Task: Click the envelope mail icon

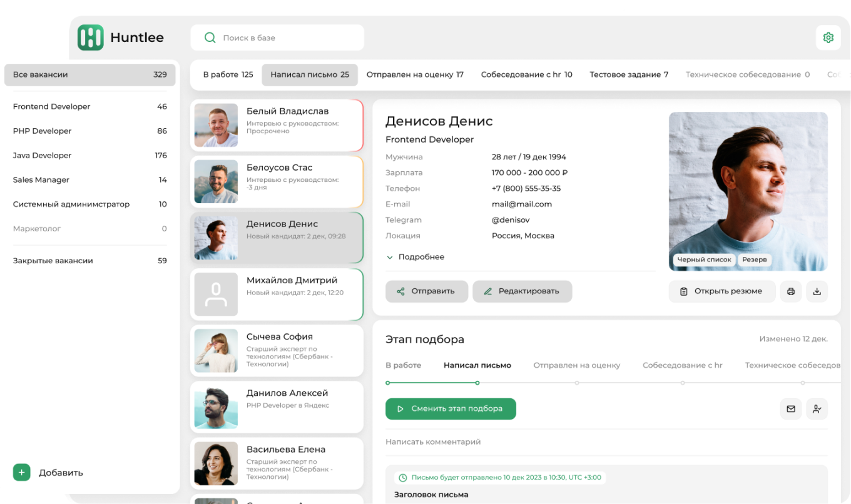Action: click(x=790, y=409)
